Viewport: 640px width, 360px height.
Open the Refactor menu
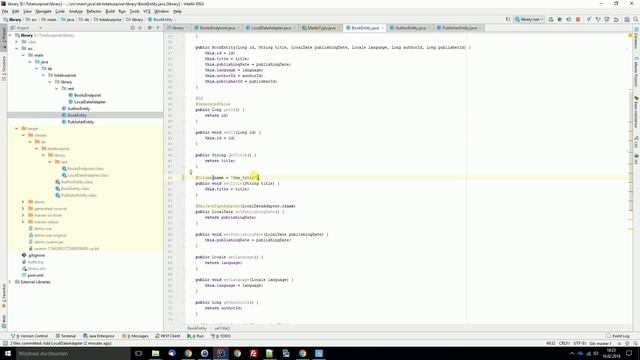94,11
